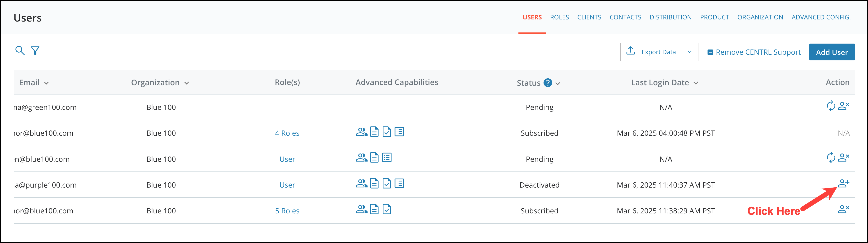
Task: Open the User role link for na@purple100.com
Action: [x=287, y=184]
